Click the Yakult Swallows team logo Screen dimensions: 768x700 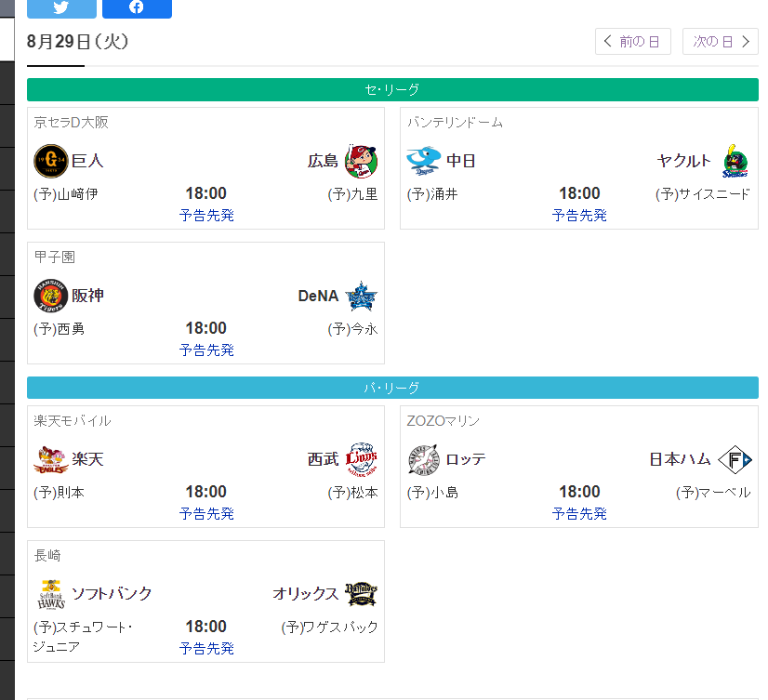pyautogui.click(x=735, y=161)
